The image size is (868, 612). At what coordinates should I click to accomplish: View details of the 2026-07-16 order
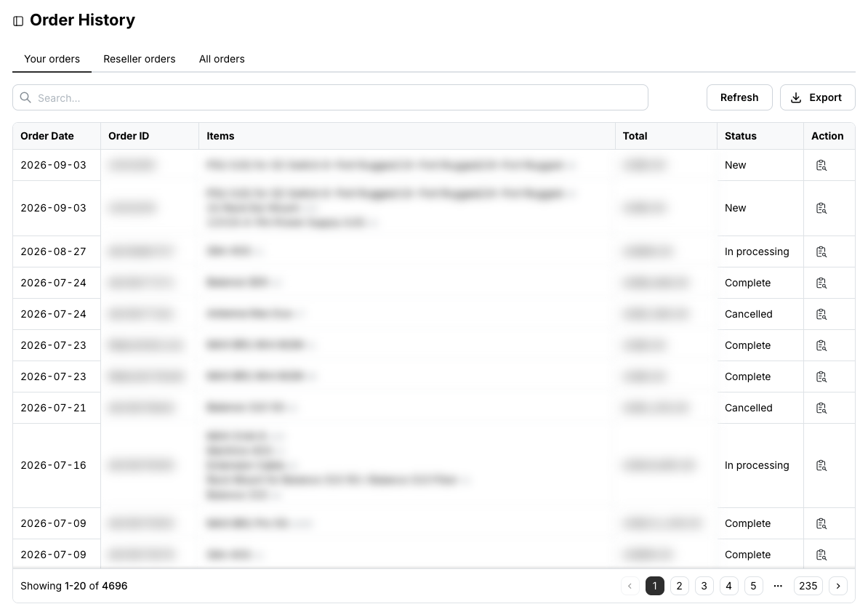coord(821,465)
